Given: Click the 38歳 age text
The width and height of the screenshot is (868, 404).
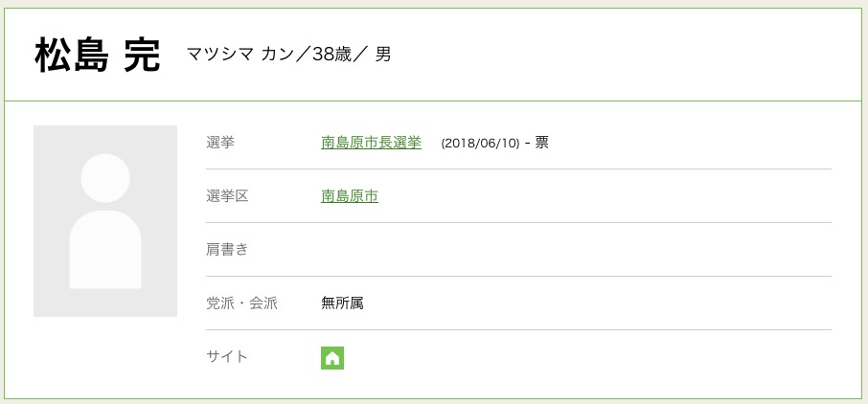Looking at the screenshot, I should click(332, 55).
